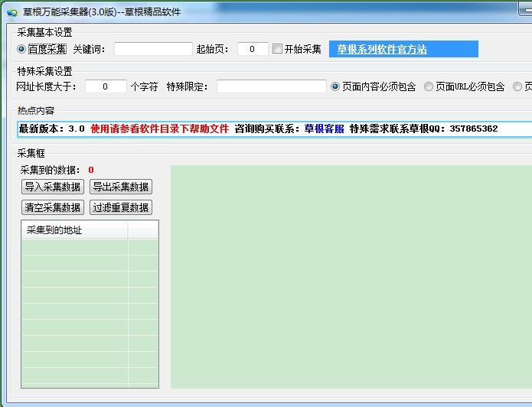Click the 网址长度大于 number field
532x407 pixels.
(106, 86)
